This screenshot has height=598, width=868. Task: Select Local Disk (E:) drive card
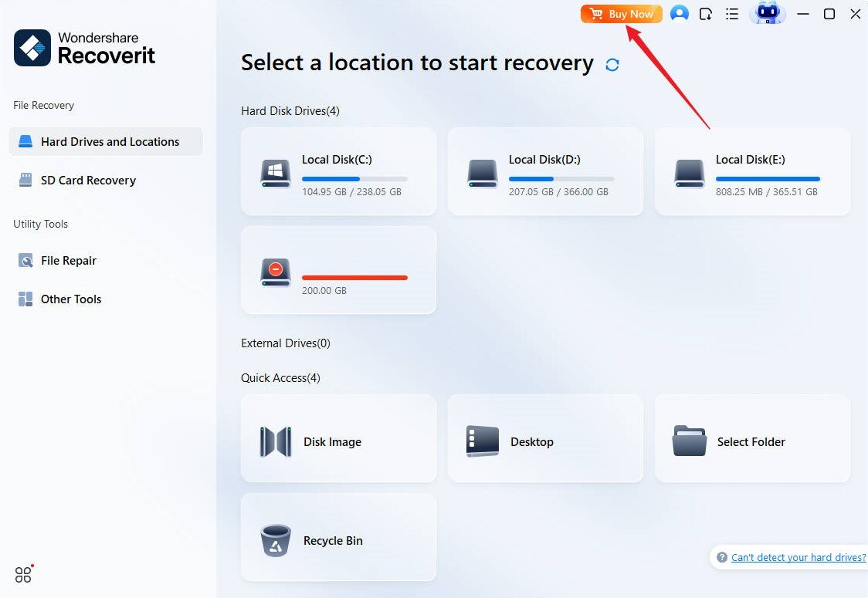[x=751, y=171]
